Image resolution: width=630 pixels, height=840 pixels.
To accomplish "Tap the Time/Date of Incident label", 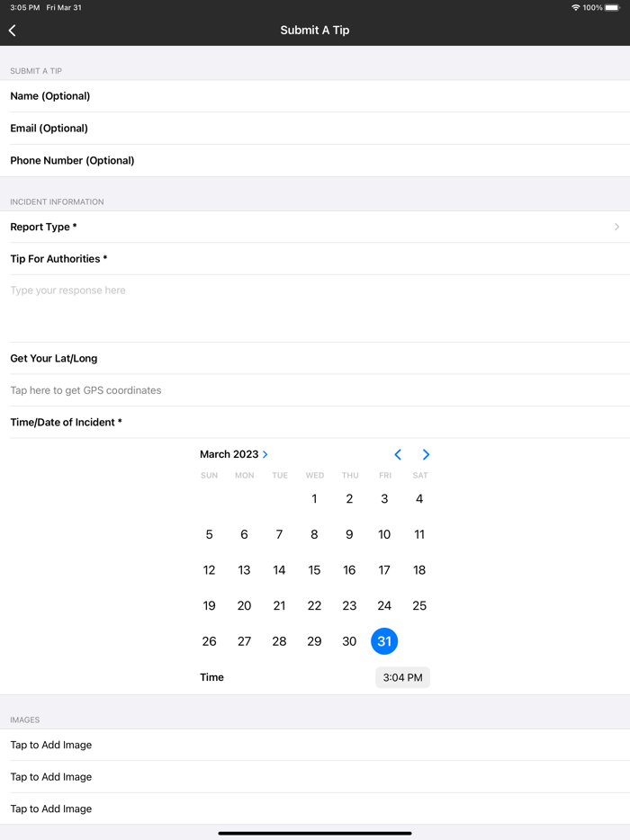I will click(66, 422).
